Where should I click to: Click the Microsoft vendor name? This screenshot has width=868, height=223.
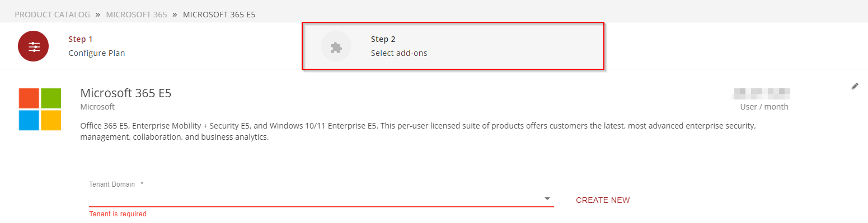click(97, 107)
